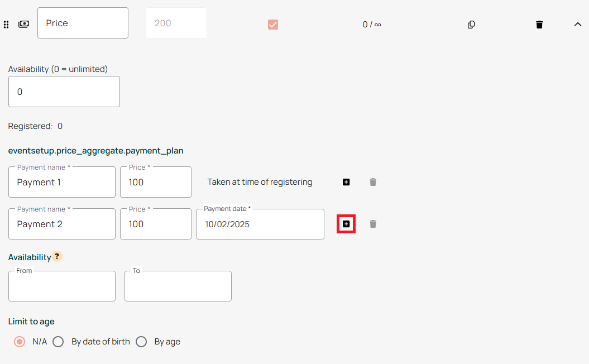Choose the By age radio button

[141, 342]
